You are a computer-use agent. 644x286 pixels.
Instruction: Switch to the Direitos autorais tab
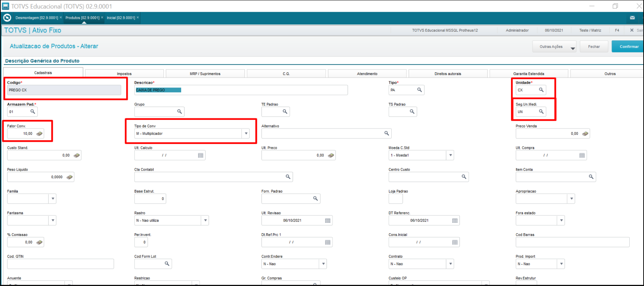tap(448, 73)
